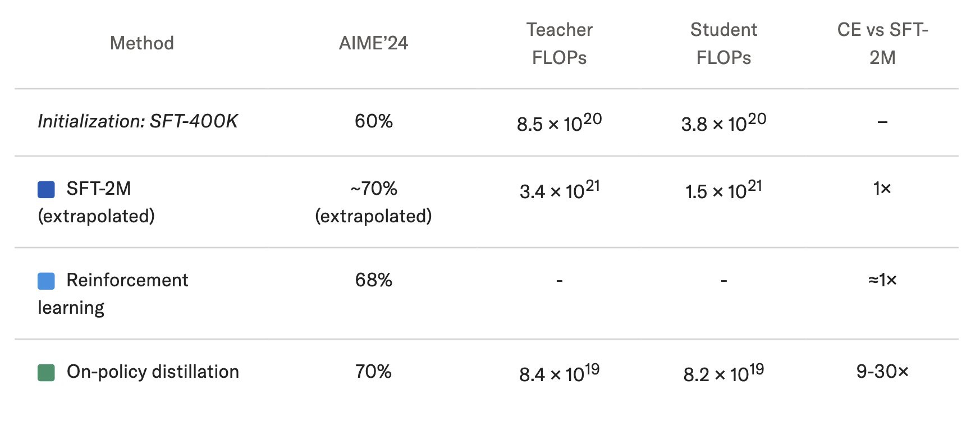Select the On-policy distillation row label
This screenshot has height=430, width=980.
pos(153,372)
